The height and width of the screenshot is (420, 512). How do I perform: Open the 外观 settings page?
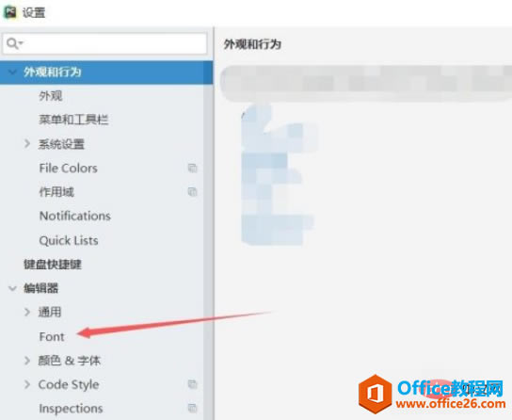[x=51, y=96]
